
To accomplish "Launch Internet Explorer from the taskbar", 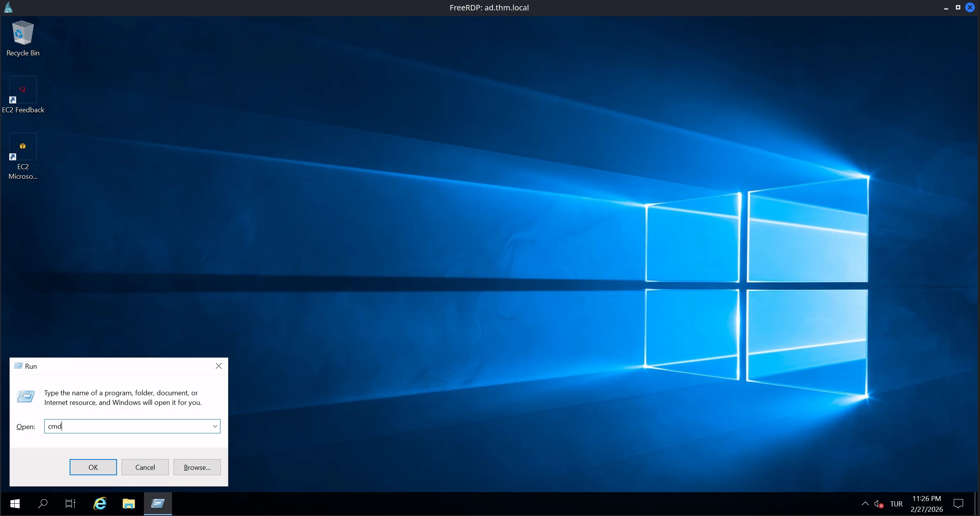I will pos(100,504).
